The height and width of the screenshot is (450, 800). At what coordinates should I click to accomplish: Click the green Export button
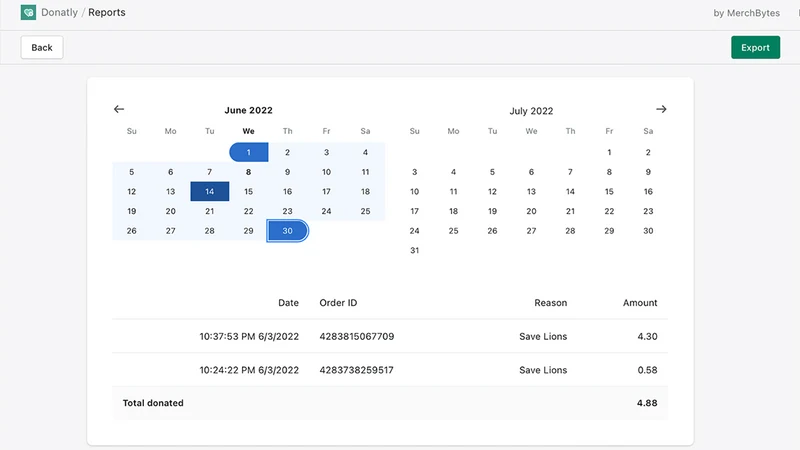tap(755, 47)
